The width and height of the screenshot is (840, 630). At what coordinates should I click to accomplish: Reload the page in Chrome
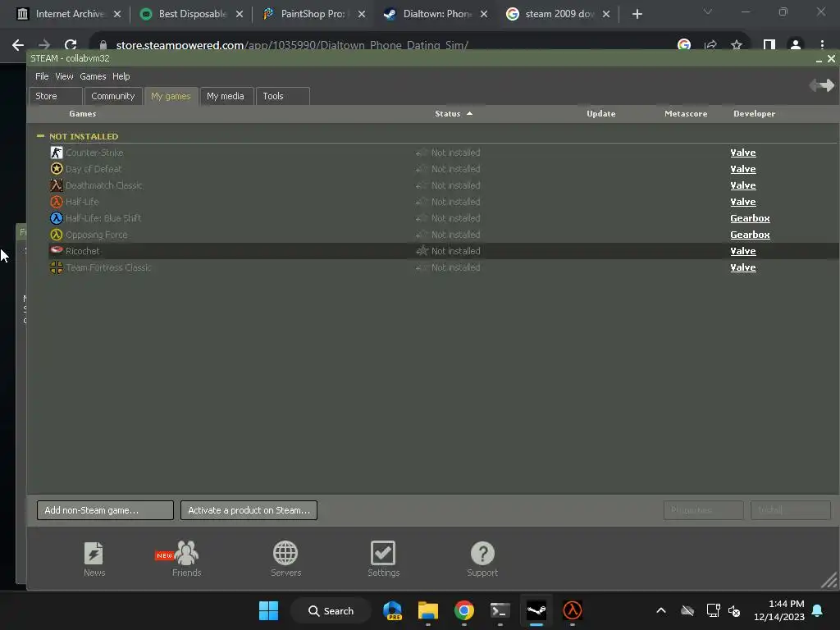(x=71, y=45)
